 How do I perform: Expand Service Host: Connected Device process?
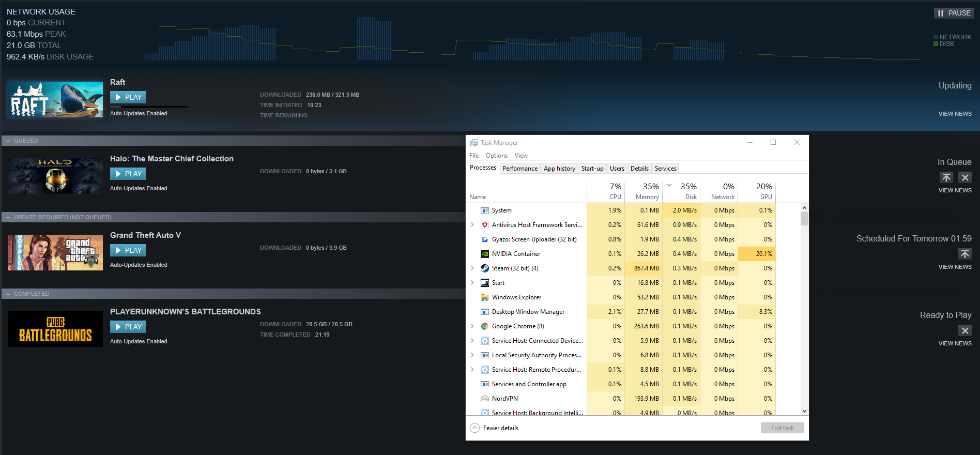tap(472, 341)
